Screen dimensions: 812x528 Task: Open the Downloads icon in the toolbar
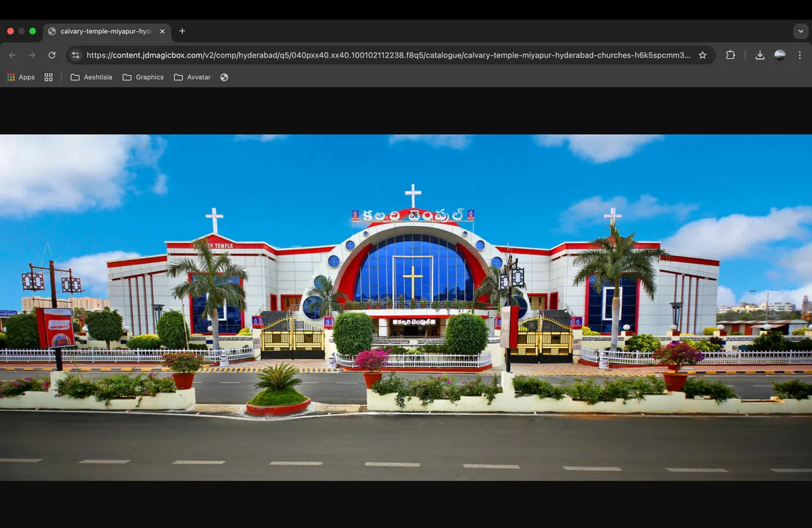[x=759, y=56]
